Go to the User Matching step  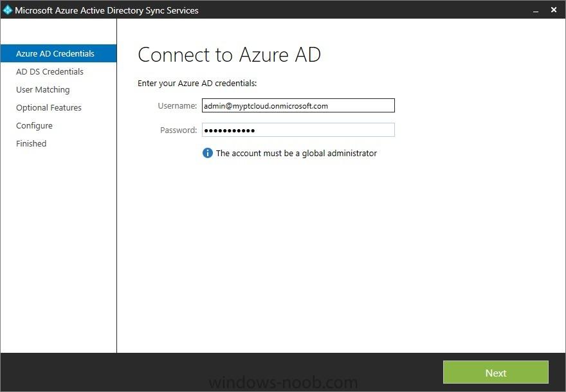(43, 89)
